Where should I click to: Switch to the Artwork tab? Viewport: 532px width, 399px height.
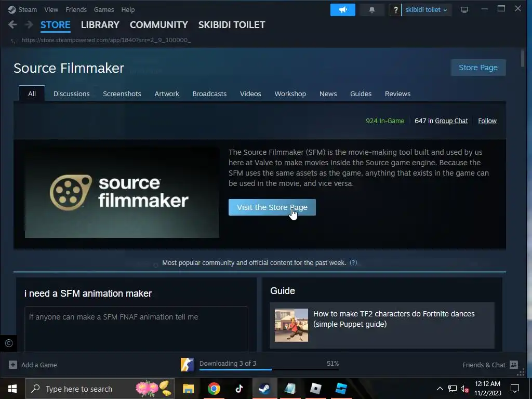(167, 94)
